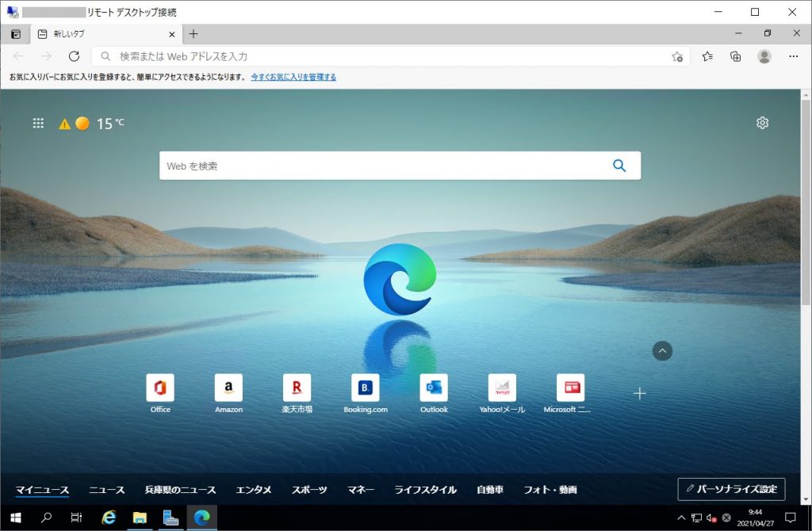Screen dimensions: 812x531
Task: Open the profile avatar icon
Action: coord(764,56)
